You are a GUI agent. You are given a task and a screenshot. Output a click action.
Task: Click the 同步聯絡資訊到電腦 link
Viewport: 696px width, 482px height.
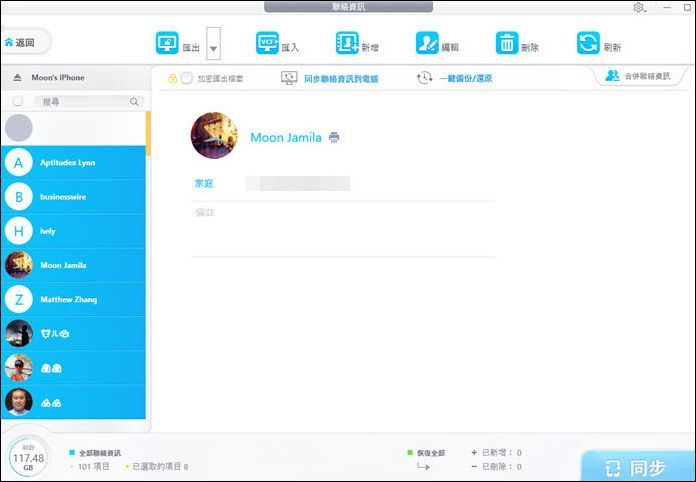[341, 78]
